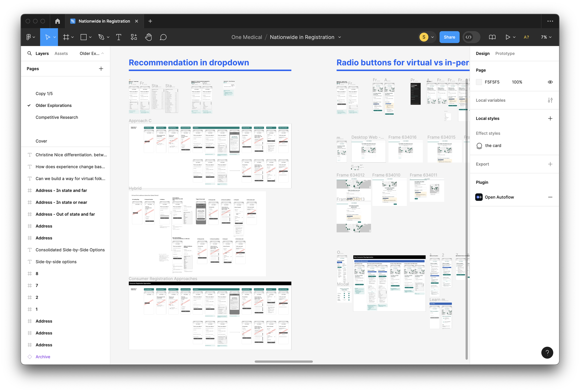Viewport: 580px width, 392px height.
Task: Add a new page with plus
Action: click(101, 69)
